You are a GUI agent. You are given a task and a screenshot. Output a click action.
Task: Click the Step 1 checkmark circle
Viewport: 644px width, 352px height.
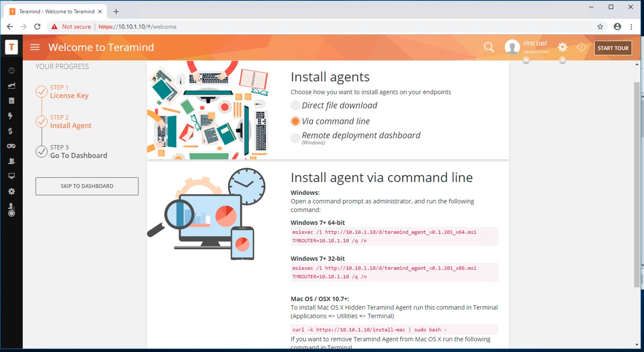pyautogui.click(x=42, y=92)
